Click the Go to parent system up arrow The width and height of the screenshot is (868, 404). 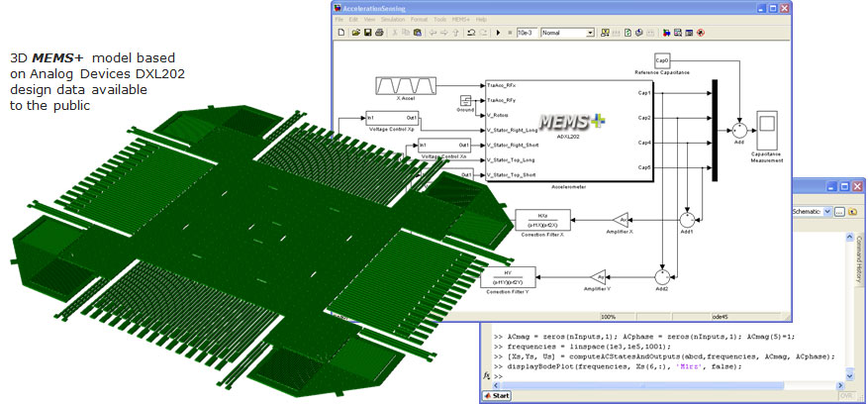pos(455,33)
